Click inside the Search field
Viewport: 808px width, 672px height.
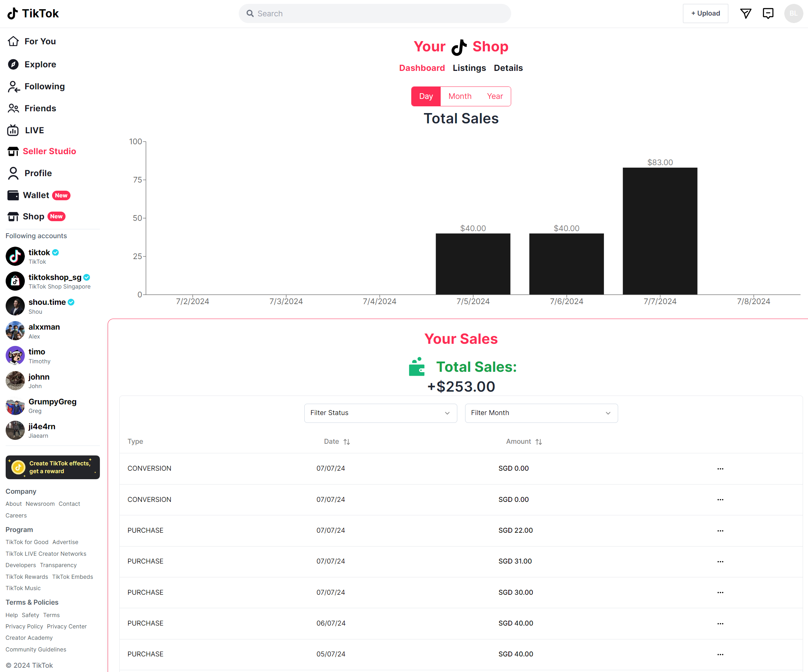375,13
